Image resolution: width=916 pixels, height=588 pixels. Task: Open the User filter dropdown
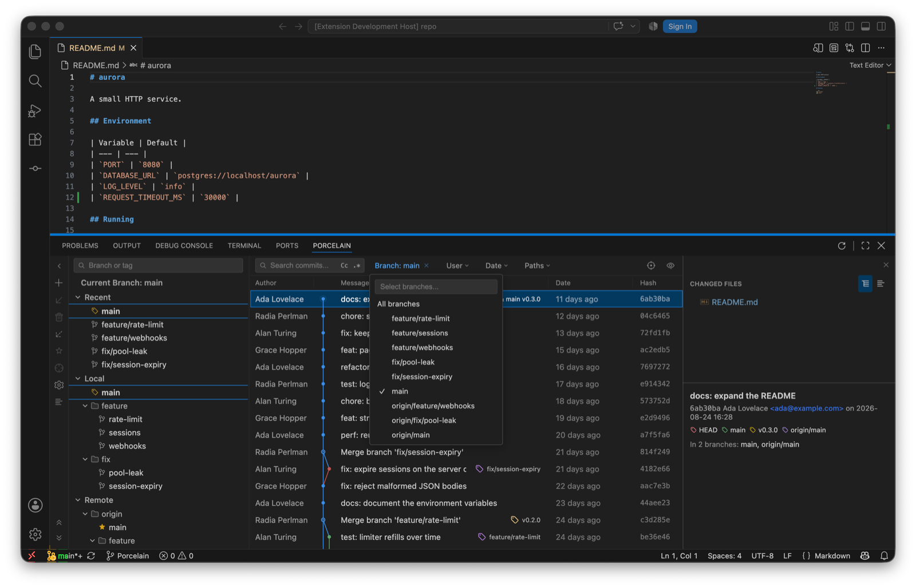pos(457,266)
